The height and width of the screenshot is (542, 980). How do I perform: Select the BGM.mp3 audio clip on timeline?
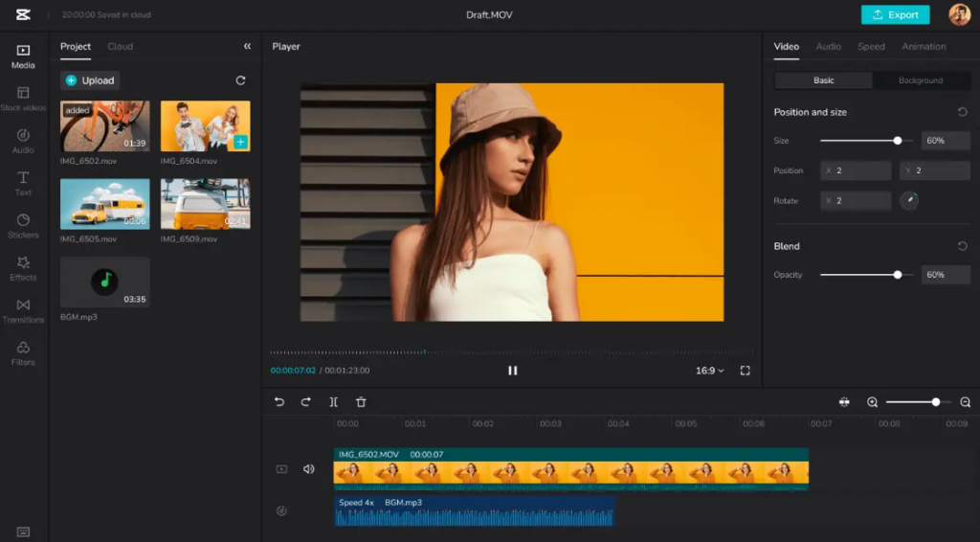[x=475, y=510]
